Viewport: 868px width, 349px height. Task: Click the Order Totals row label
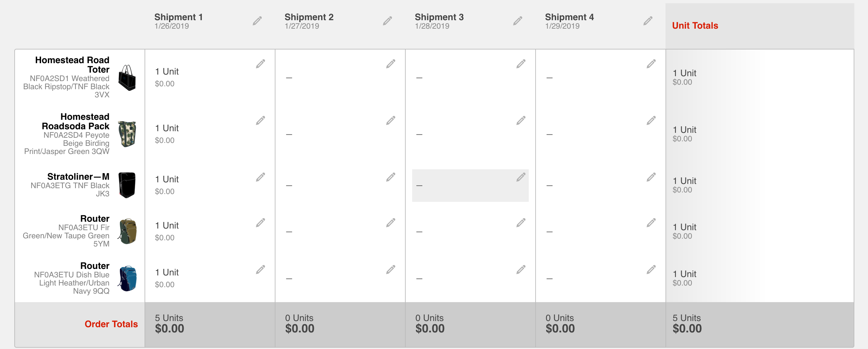(111, 324)
